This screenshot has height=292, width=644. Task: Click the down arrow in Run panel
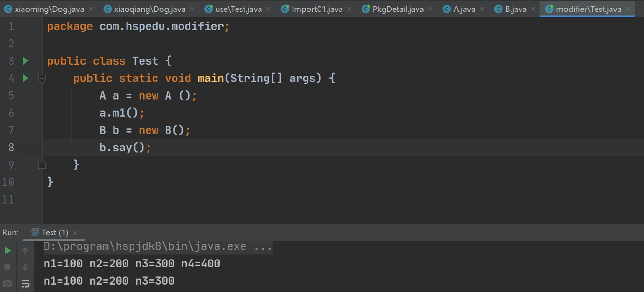click(25, 267)
